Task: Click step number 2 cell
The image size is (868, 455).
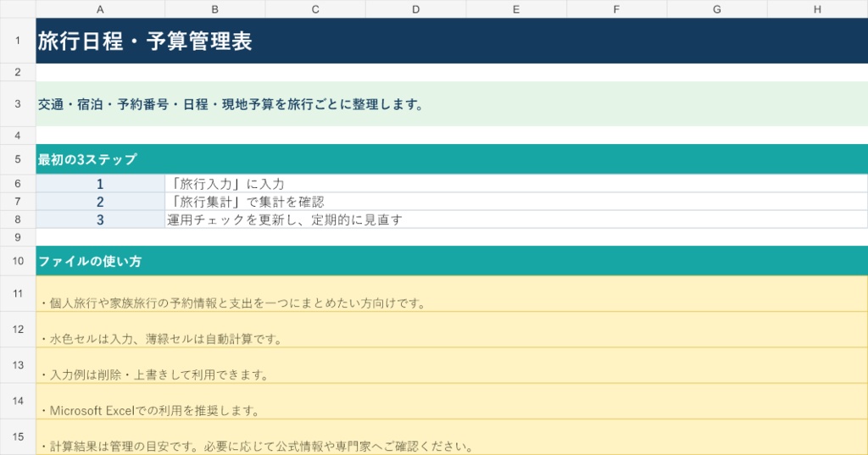Action: click(x=100, y=202)
